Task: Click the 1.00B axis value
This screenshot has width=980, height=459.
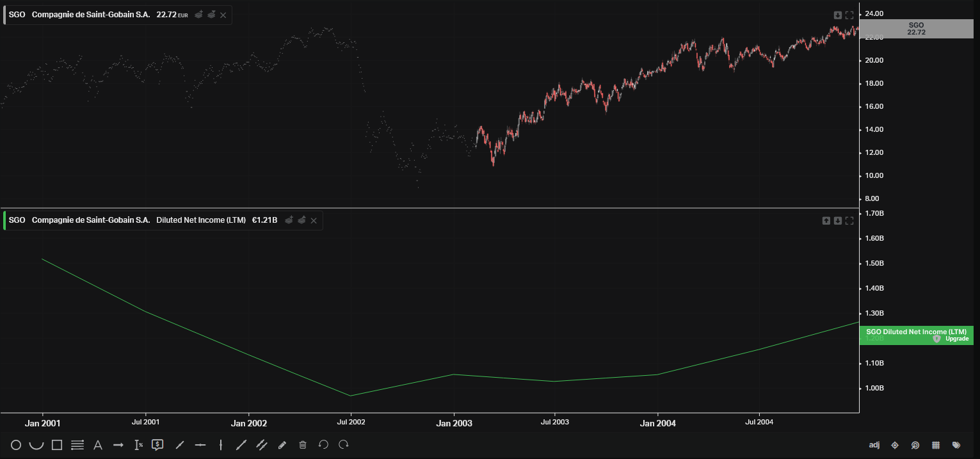Action: click(x=874, y=389)
